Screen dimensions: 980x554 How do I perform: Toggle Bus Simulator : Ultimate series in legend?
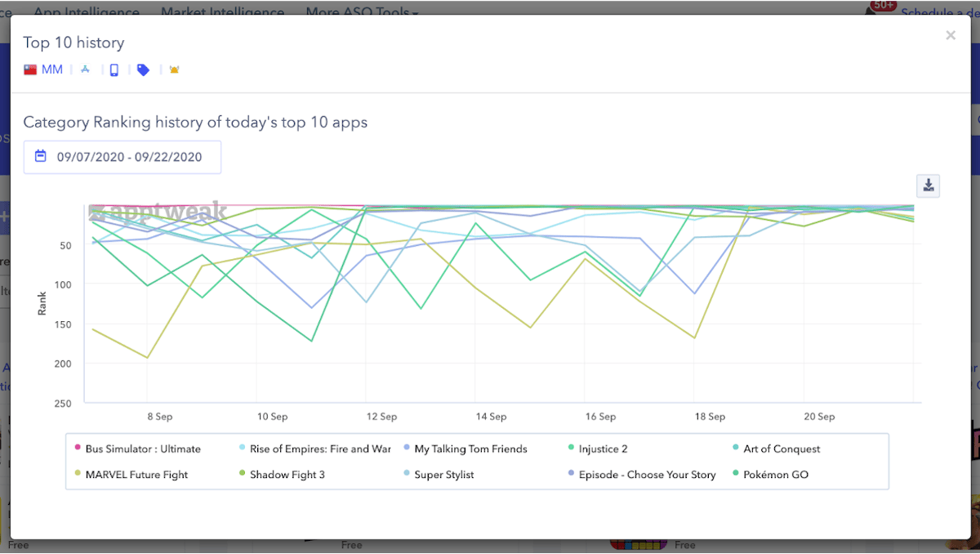point(142,449)
